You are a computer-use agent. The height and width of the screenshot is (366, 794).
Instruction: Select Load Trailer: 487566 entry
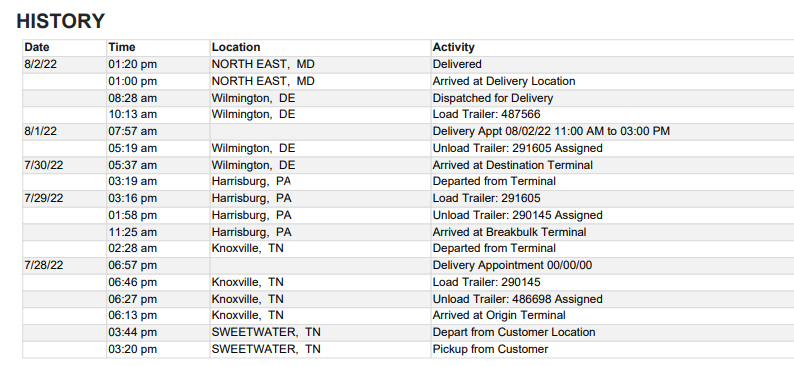[x=486, y=114]
